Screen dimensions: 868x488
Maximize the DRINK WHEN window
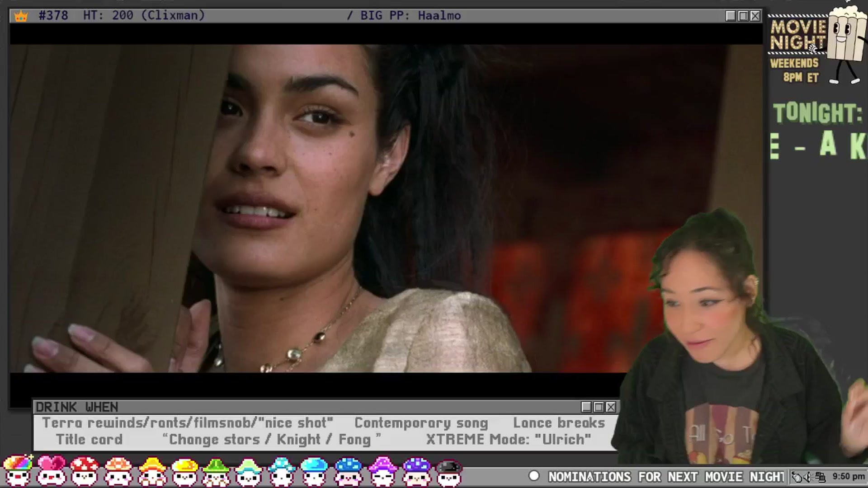coord(599,407)
